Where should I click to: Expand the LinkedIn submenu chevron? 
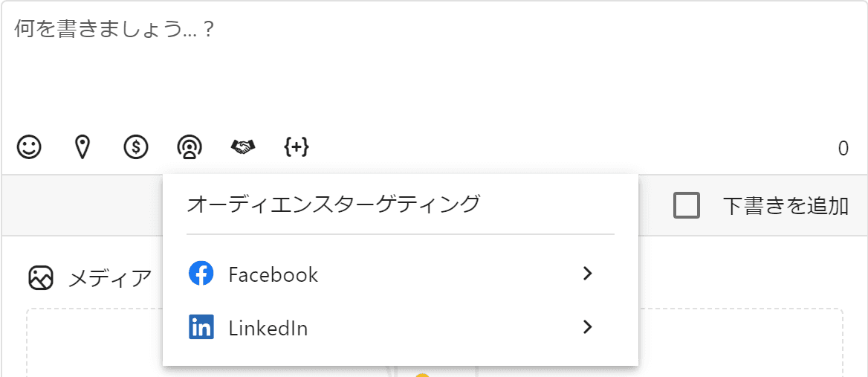588,326
